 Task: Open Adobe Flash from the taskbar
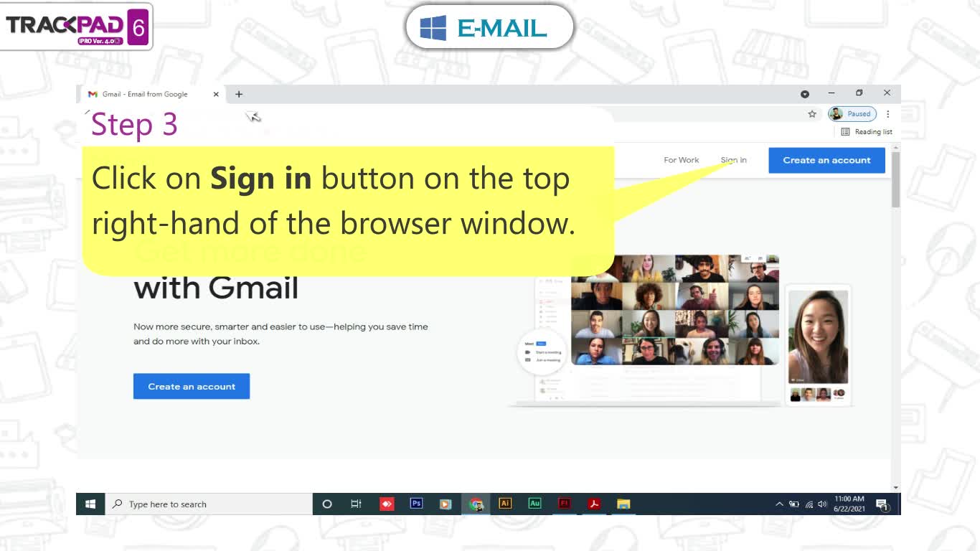565,504
